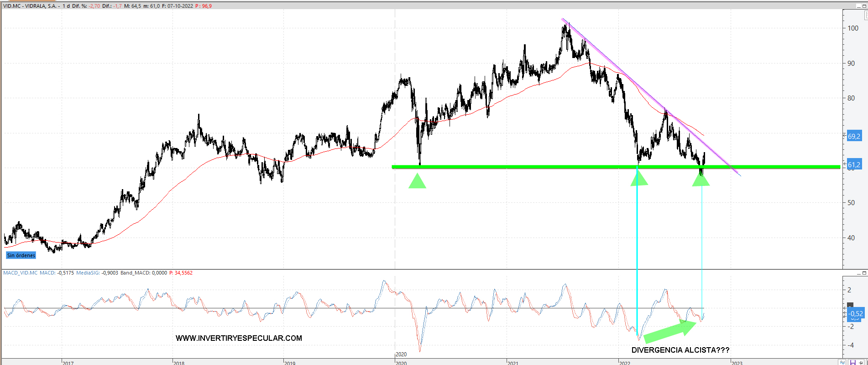Image resolution: width=868 pixels, height=365 pixels.
Task: Click the grid icon at top-right of price scale
Action: pyautogui.click(x=865, y=16)
